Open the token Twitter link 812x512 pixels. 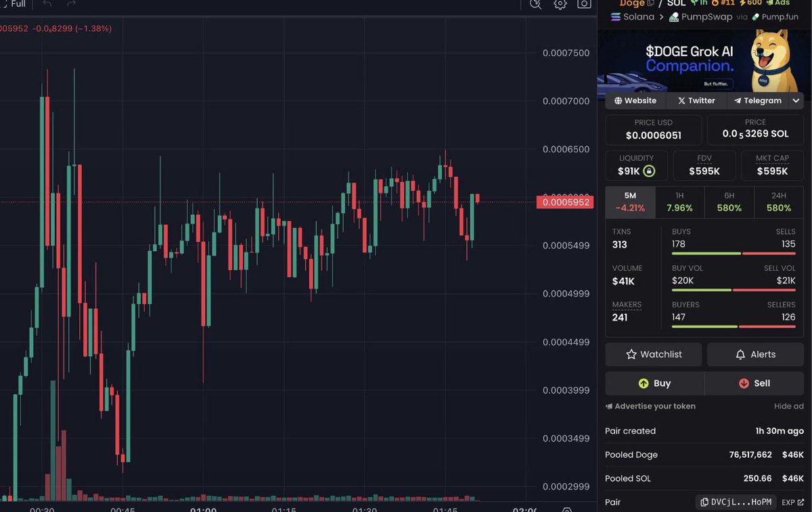[696, 100]
